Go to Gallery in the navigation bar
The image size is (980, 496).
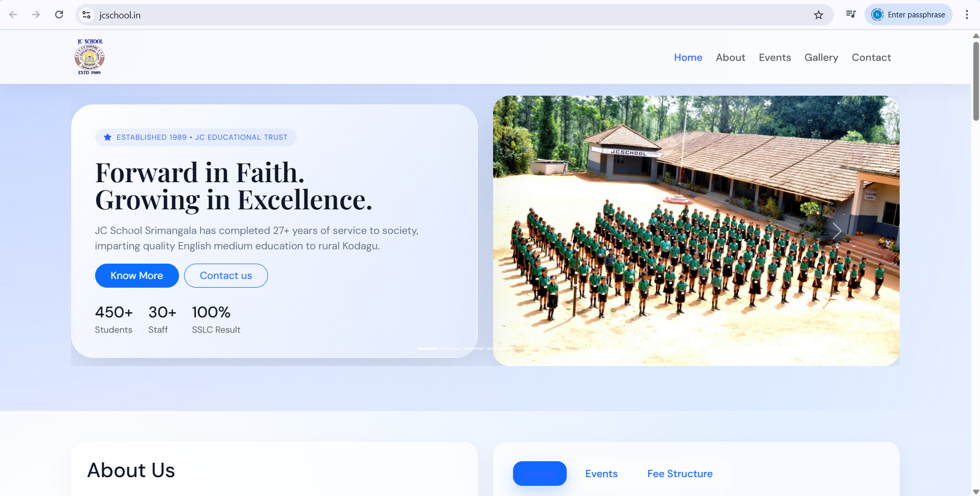point(821,58)
